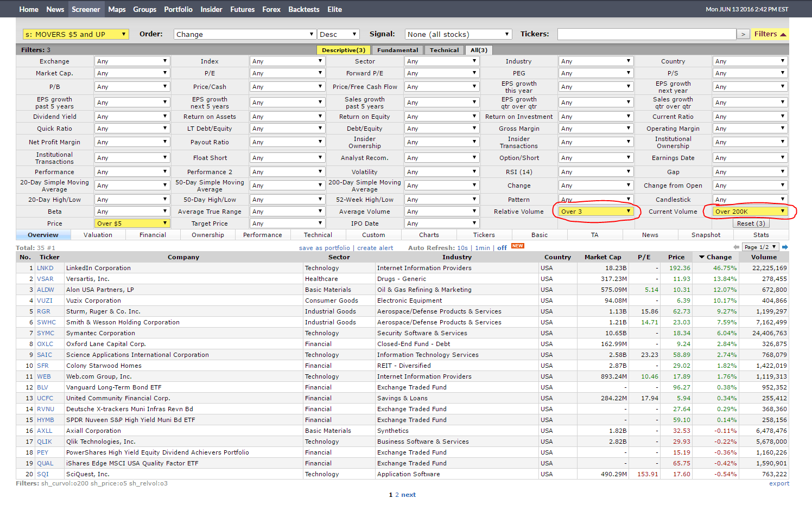
Task: Reset the three active filters
Action: [x=751, y=223]
